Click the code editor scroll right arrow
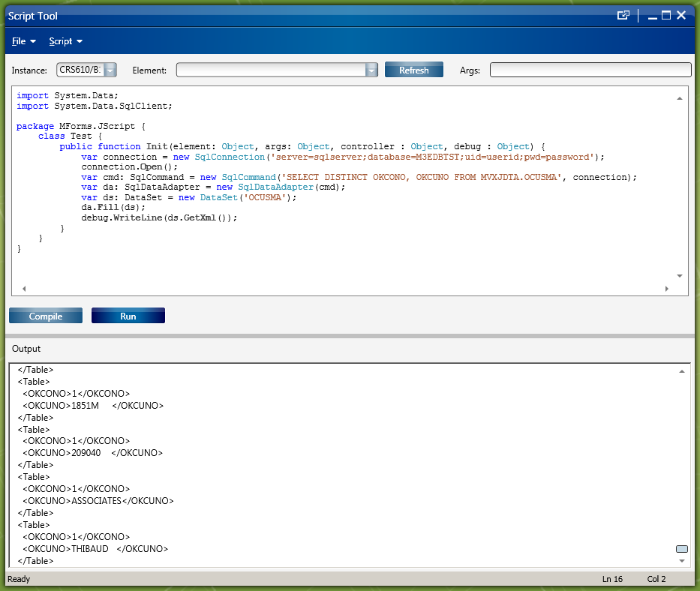 (666, 289)
